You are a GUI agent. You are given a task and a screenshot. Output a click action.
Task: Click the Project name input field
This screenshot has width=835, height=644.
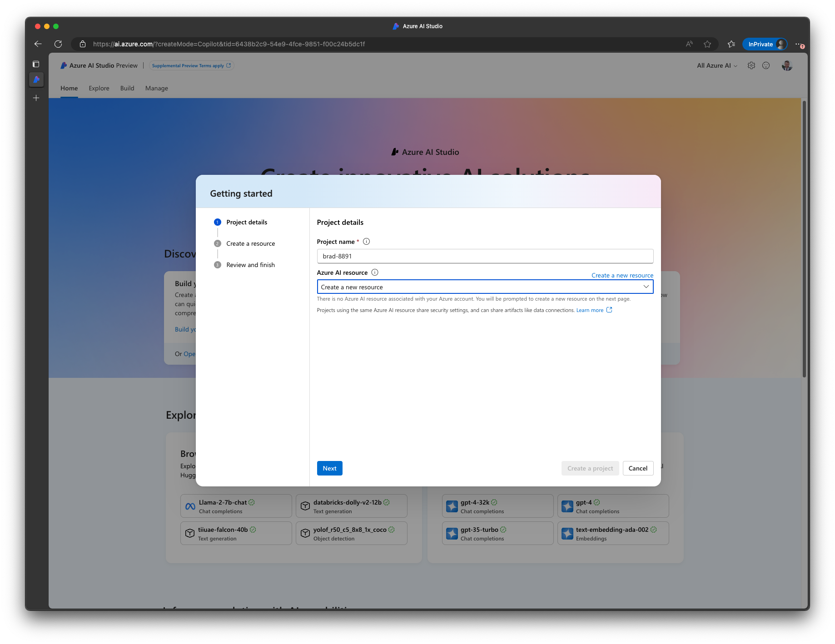pyautogui.click(x=485, y=256)
